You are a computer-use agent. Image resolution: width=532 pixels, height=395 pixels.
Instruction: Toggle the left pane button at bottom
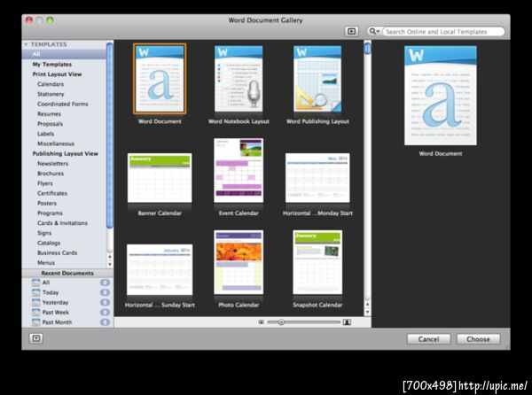(36, 338)
